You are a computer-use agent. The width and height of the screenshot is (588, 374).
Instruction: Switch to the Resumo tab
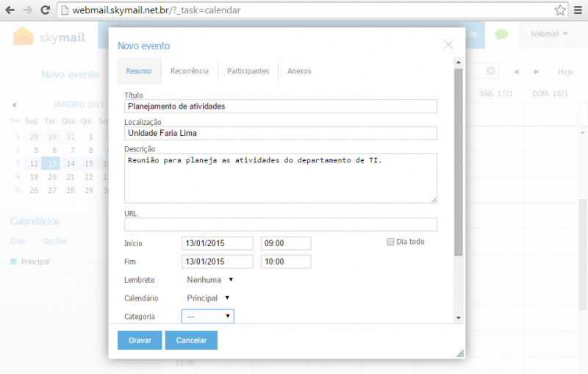click(x=139, y=71)
